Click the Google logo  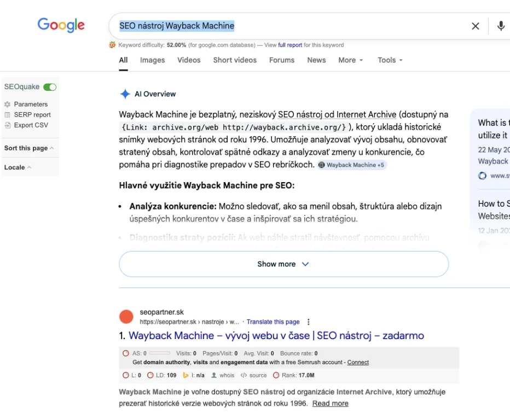(61, 25)
